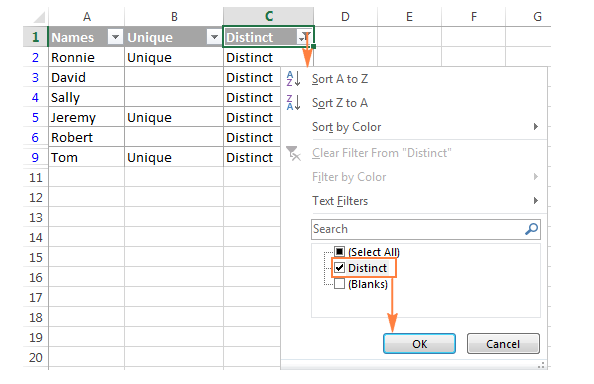594x384 pixels.
Task: Click the Unique header cell in row 1
Action: [x=174, y=37]
